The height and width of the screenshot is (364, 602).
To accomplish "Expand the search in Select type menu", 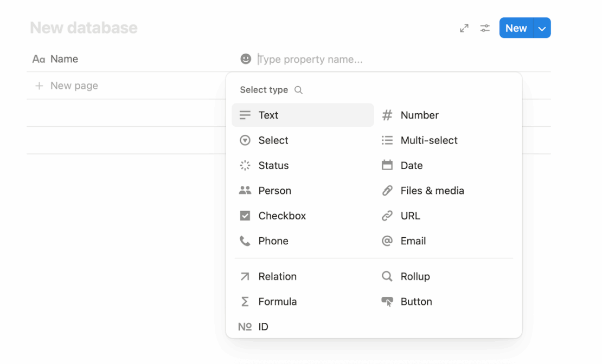I will tap(298, 89).
